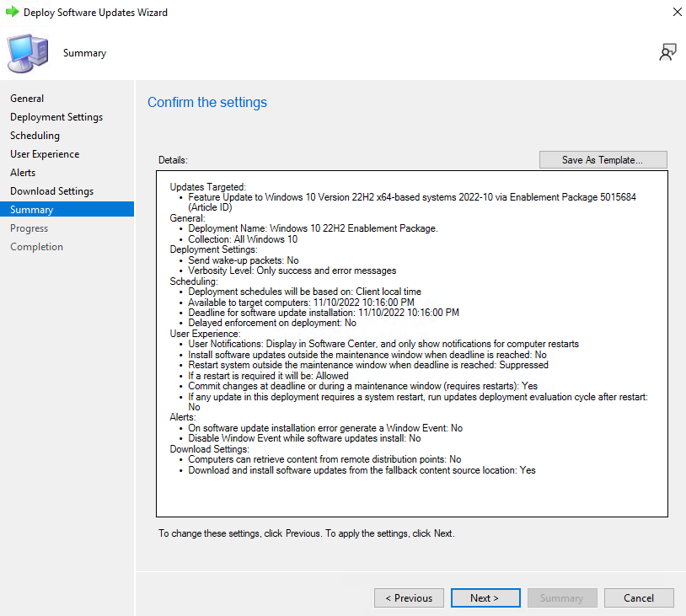Go to Download Settings page
Screen dimensions: 686x616
coord(52,191)
